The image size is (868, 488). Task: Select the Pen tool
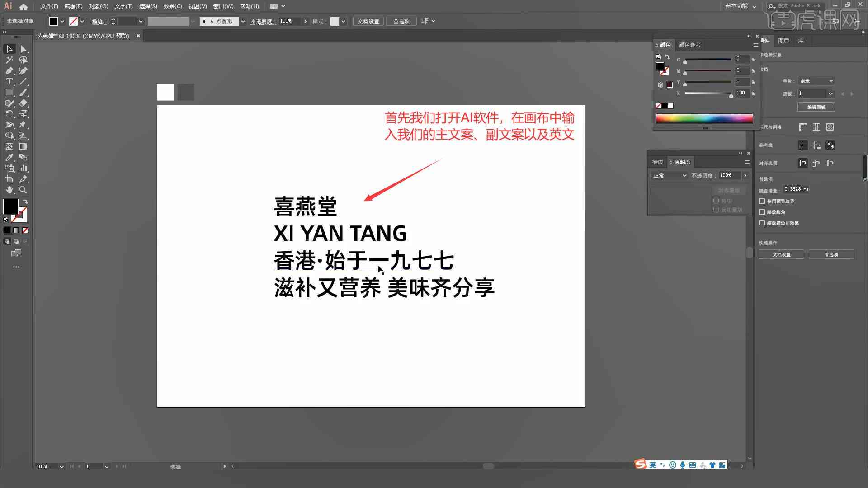tap(9, 71)
